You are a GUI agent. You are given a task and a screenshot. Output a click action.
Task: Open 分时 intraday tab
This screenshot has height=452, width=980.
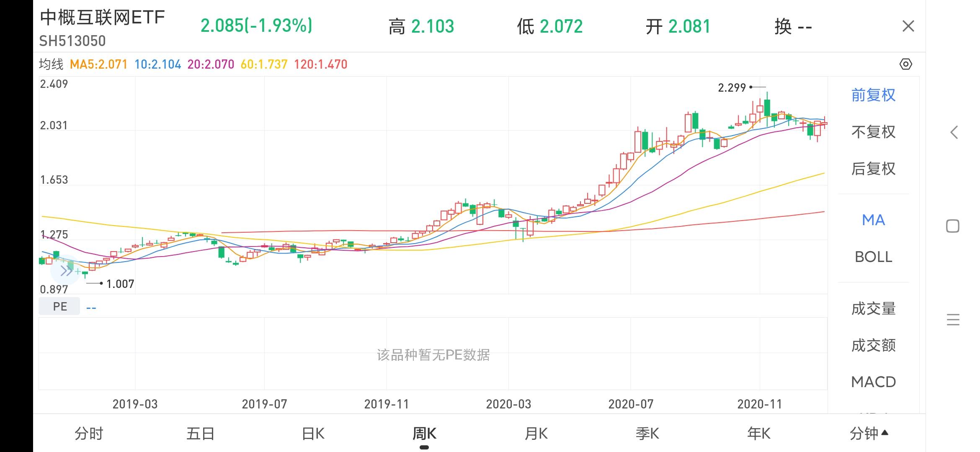(x=89, y=434)
